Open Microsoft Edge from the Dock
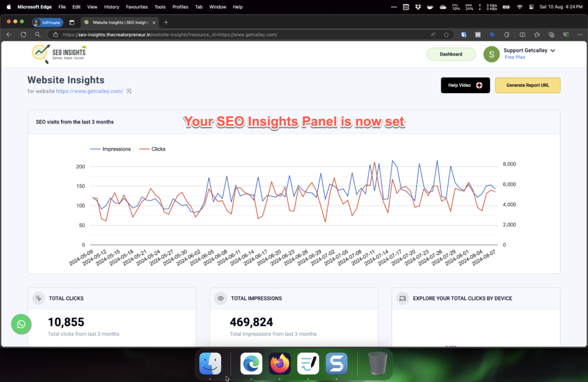 pyautogui.click(x=252, y=363)
